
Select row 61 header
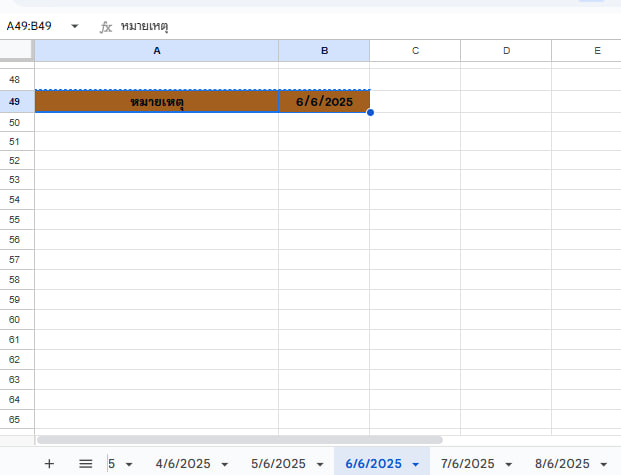click(17, 340)
